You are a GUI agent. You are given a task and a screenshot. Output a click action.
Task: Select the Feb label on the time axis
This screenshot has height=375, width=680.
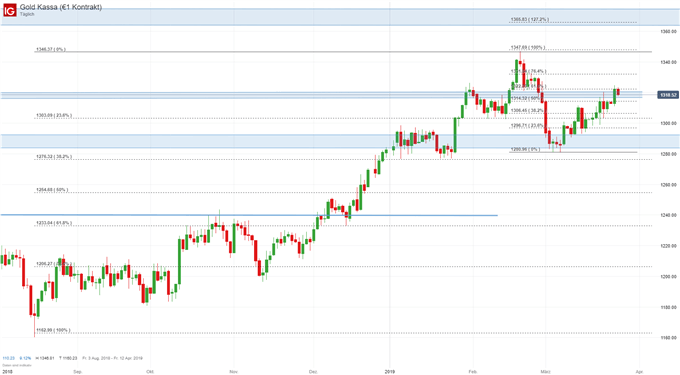click(x=473, y=372)
